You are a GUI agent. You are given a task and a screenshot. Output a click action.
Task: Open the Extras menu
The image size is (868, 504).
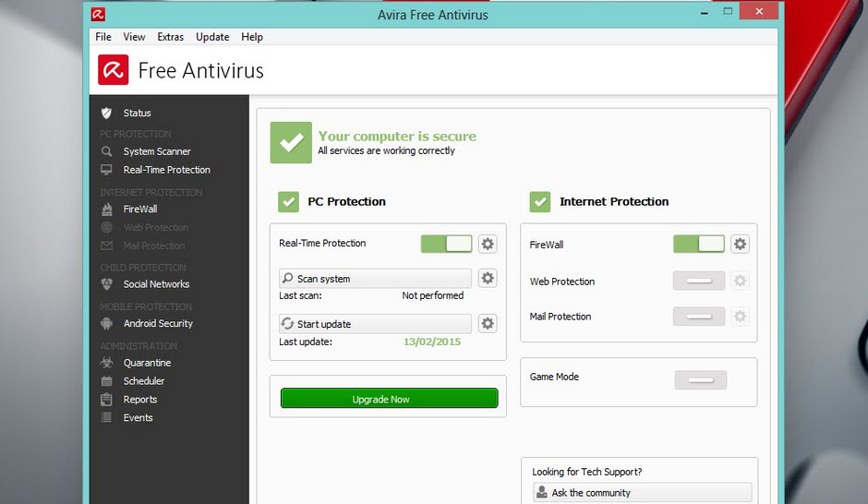[x=171, y=37]
